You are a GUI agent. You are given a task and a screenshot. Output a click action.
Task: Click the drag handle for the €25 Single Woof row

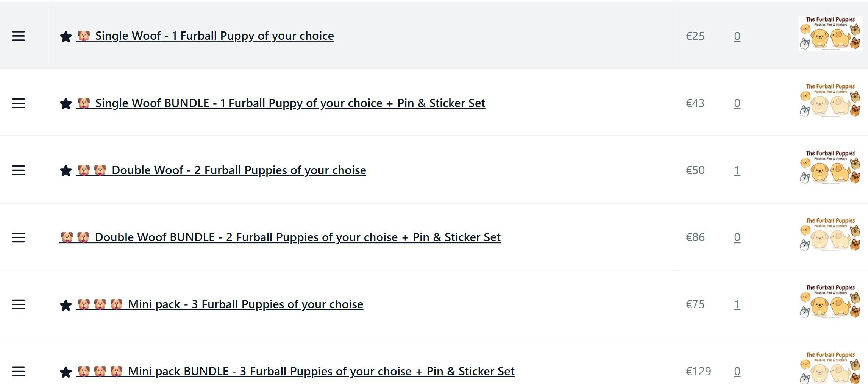[18, 36]
